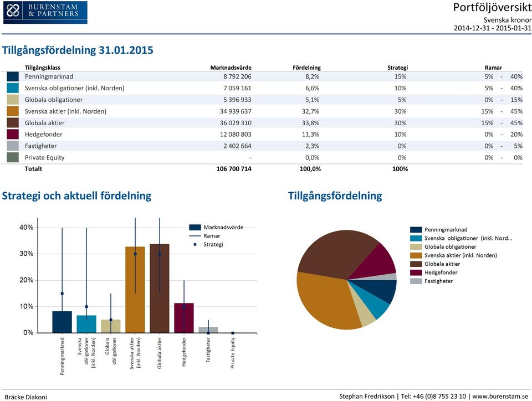
Task: Click the Hedgefonder slice of the pie chart
Action: click(x=378, y=261)
